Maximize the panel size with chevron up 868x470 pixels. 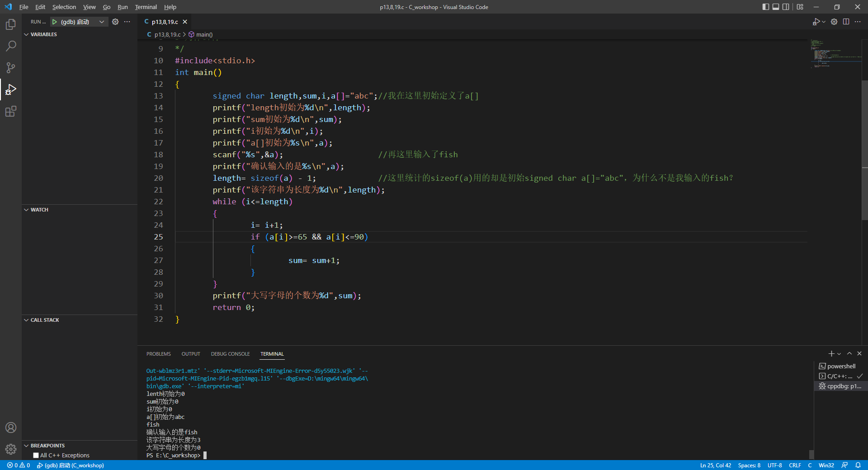click(x=849, y=354)
